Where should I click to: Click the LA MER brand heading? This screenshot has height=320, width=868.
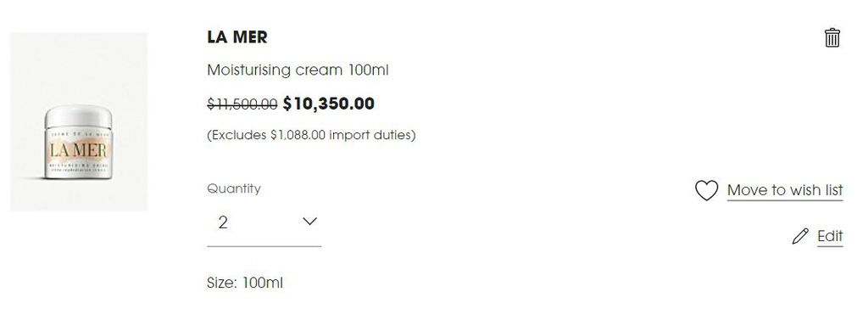237,37
